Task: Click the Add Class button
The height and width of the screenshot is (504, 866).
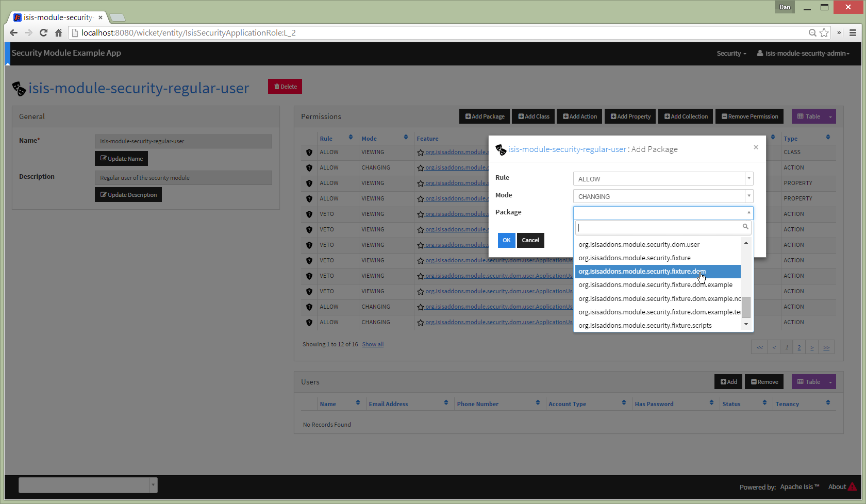Action: [534, 116]
